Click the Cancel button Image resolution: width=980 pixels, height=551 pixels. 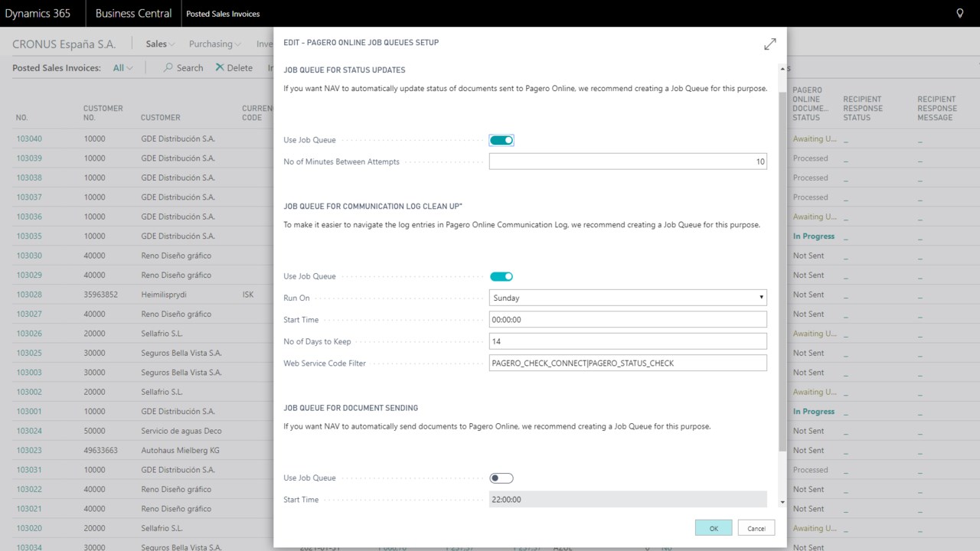coord(756,528)
